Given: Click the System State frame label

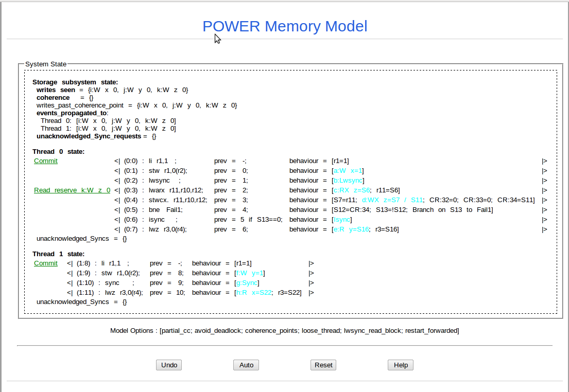Looking at the screenshot, I should 46,64.
